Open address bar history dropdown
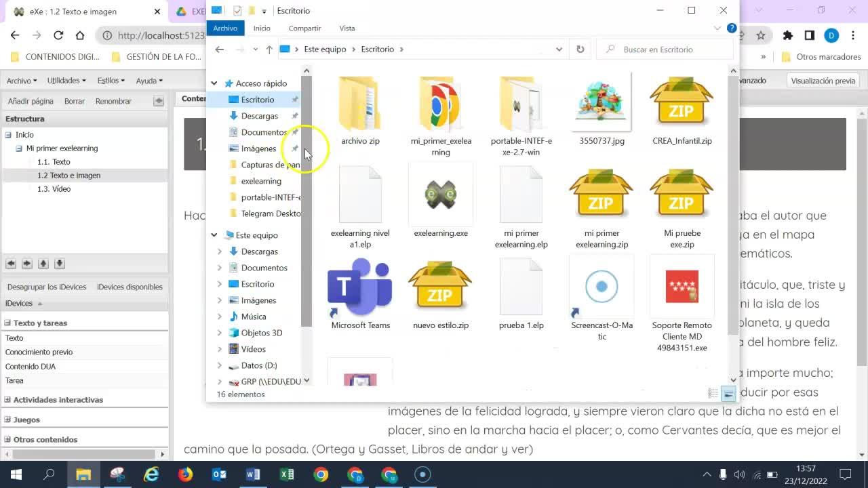The height and width of the screenshot is (488, 868). (x=559, y=49)
